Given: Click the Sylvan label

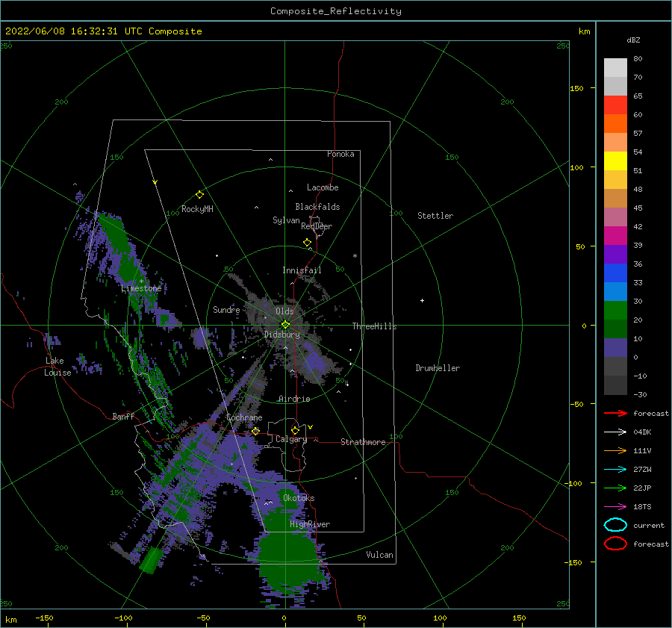Looking at the screenshot, I should (286, 220).
